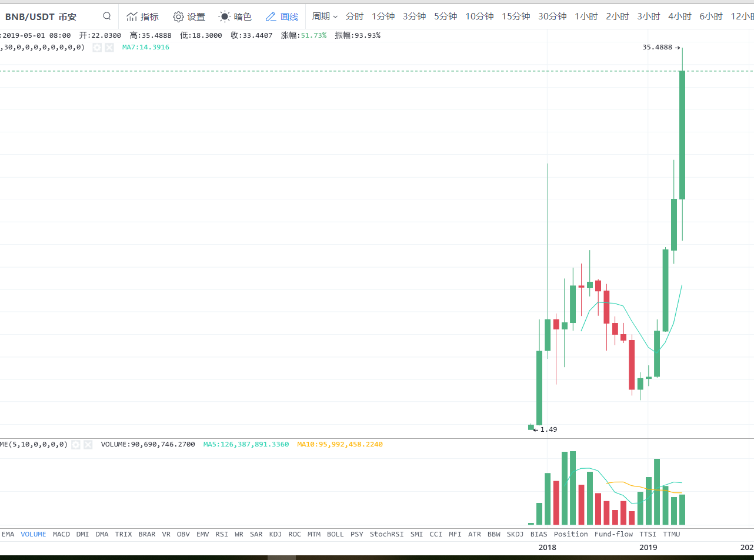Image resolution: width=754 pixels, height=560 pixels.
Task: Click the BNB/USDT 币安 pair title
Action: 41,16
